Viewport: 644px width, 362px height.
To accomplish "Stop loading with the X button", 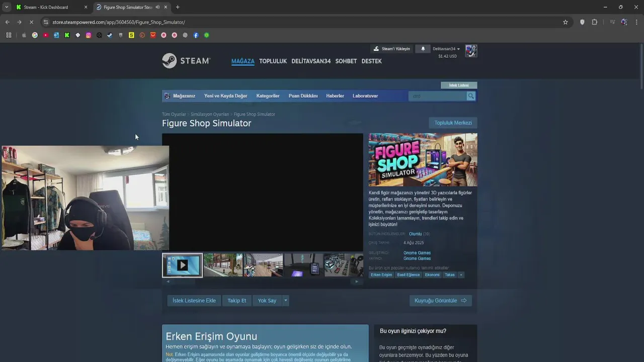I will click(x=31, y=22).
